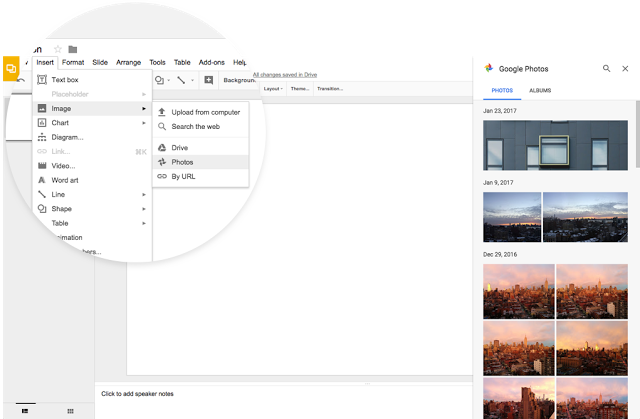Switch to the ALBUMS tab
640x419 pixels.
pos(540,91)
